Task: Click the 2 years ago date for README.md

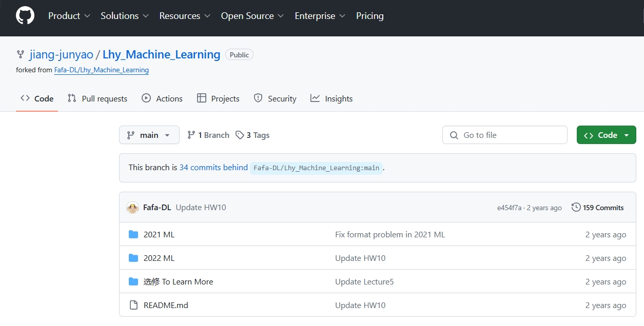Action: pos(606,305)
